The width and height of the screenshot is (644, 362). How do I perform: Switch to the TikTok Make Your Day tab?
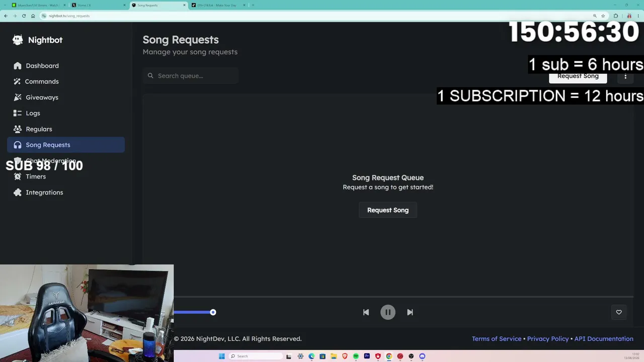tap(217, 5)
